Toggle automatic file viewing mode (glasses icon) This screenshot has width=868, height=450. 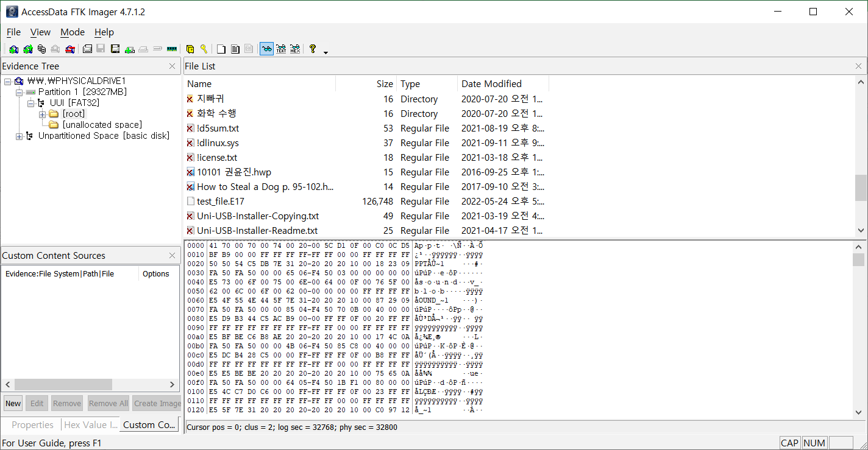tap(266, 49)
